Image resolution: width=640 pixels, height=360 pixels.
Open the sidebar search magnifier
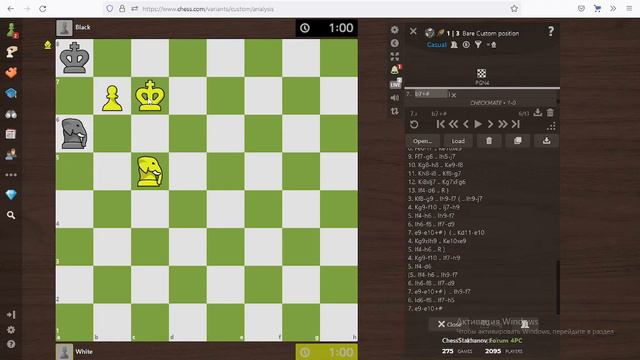pos(11,215)
